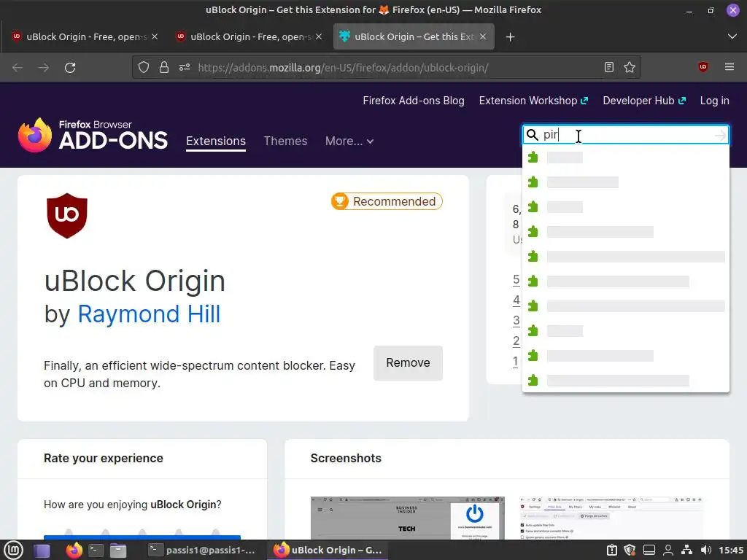The image size is (747, 560).
Task: Open Firefox application hamburger menu
Action: point(729,67)
